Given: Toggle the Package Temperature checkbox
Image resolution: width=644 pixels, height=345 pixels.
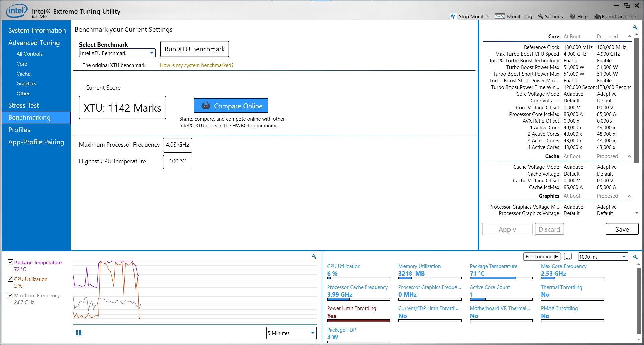Looking at the screenshot, I should pyautogui.click(x=10, y=262).
